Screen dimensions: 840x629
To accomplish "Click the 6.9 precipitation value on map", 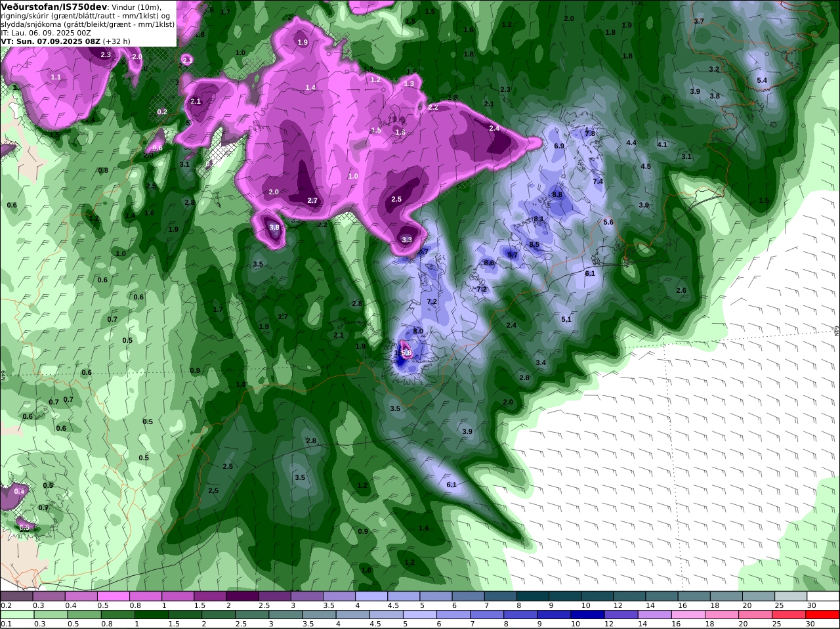I will click(559, 146).
